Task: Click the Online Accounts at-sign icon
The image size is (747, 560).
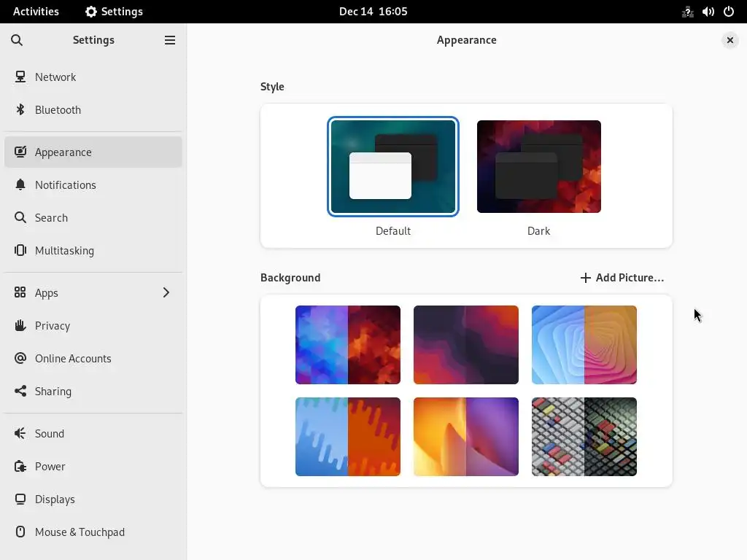Action: [20, 358]
